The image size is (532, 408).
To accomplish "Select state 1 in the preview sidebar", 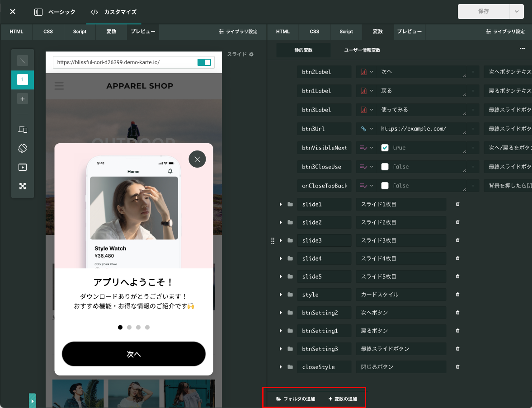I will [23, 80].
